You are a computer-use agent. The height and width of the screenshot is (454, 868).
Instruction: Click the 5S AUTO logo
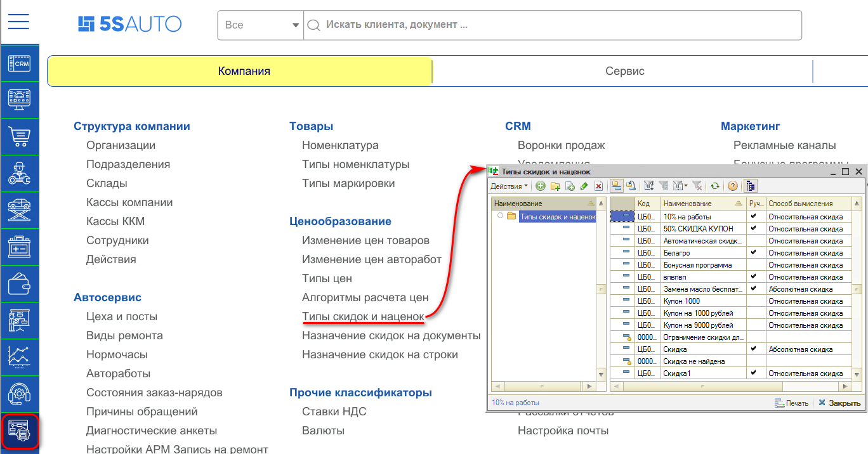(129, 25)
